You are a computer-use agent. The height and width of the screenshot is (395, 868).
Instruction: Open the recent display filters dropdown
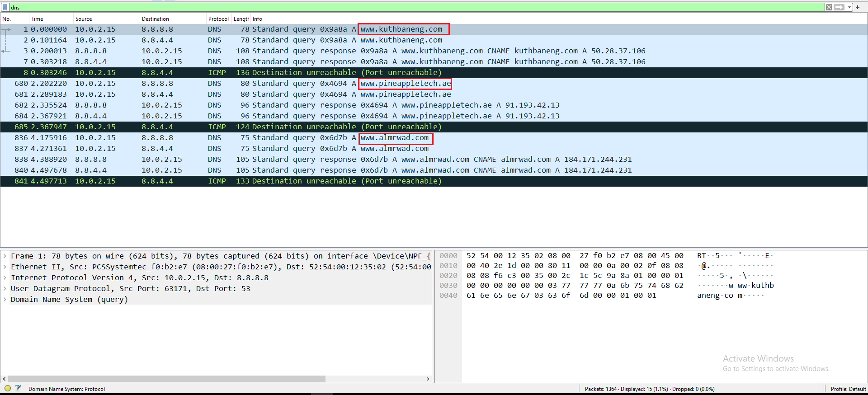[849, 7]
